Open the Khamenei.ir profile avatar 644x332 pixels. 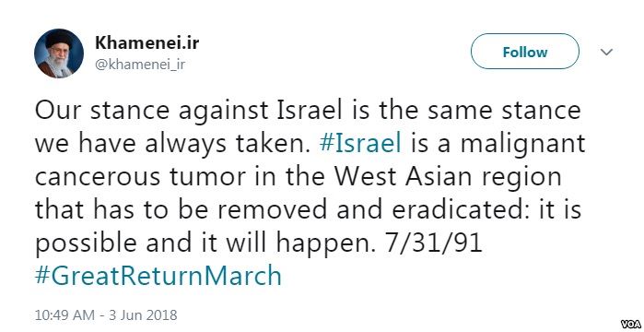59,53
